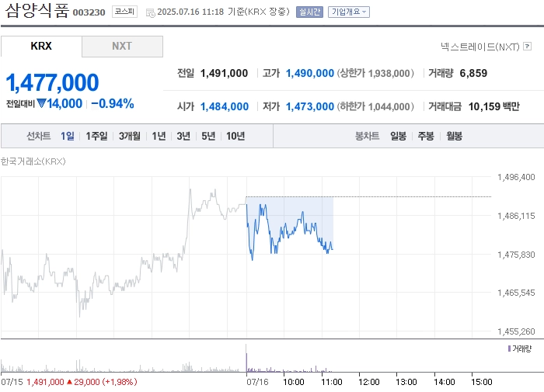Click the 07/16 date axis label
Viewport: 544px width, 392px height.
coord(257,382)
